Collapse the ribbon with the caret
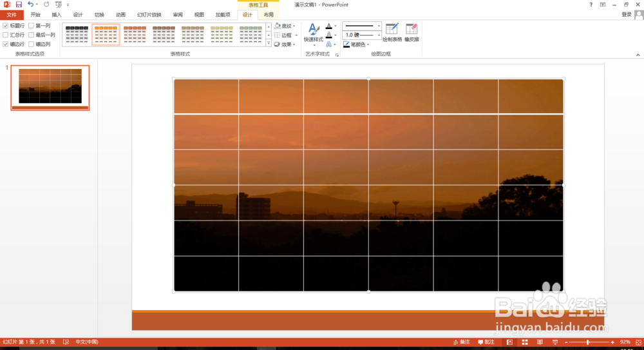Image resolution: width=644 pixels, height=350 pixels. 638,54
